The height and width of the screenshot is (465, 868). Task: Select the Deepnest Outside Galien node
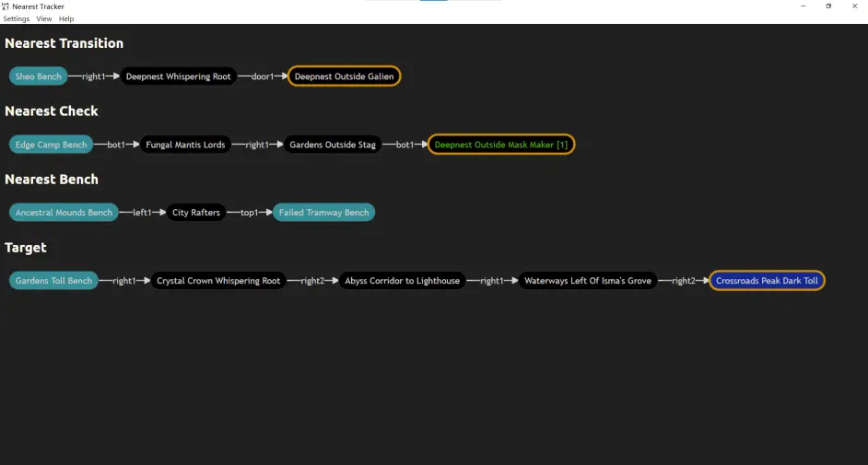(x=344, y=76)
